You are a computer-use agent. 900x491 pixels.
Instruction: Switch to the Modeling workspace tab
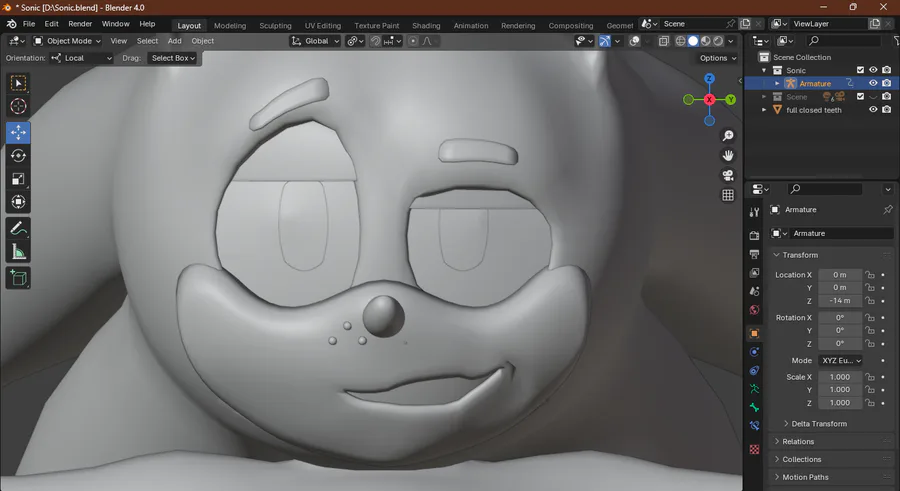(230, 26)
